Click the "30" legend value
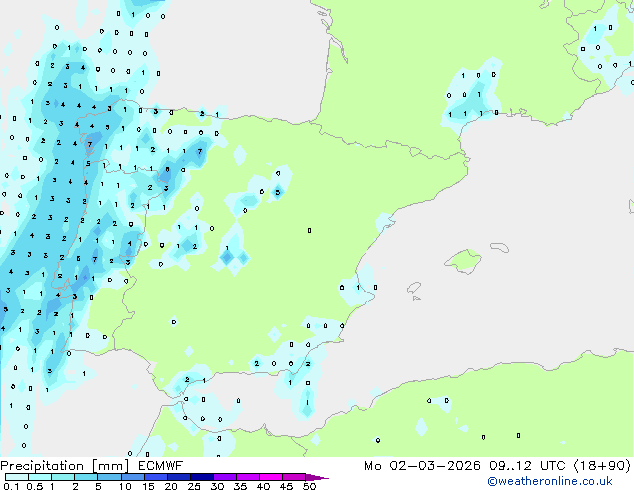634x490 pixels. click(217, 486)
